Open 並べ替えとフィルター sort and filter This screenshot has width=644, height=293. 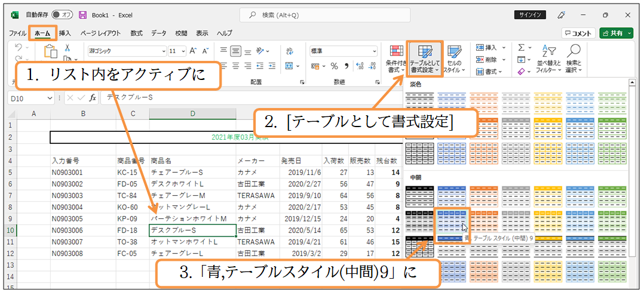point(548,60)
